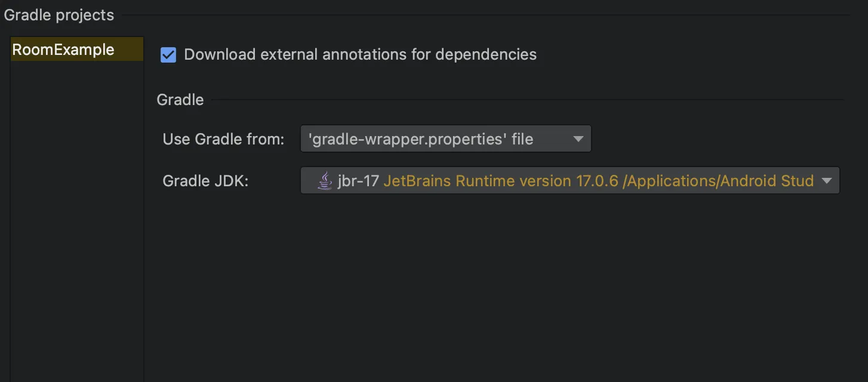Viewport: 868px width, 382px height.
Task: Click the Java cup icon in Gradle JDK field
Action: (325, 180)
